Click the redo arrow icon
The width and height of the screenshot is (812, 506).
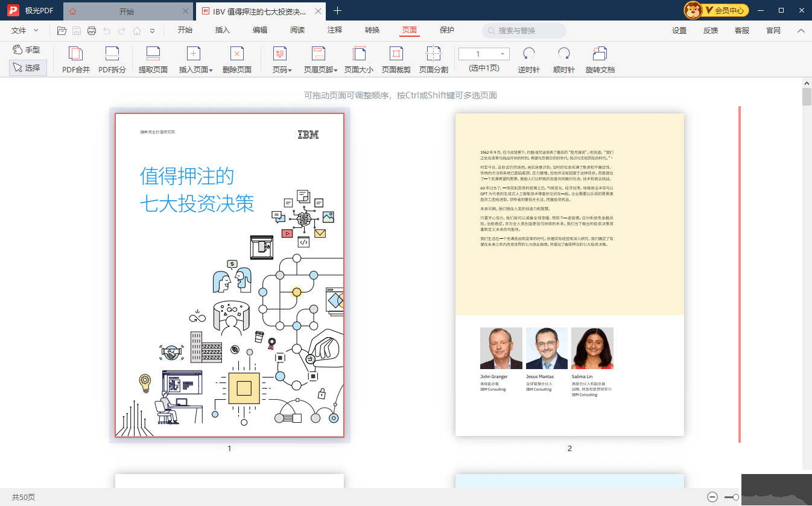click(x=122, y=31)
